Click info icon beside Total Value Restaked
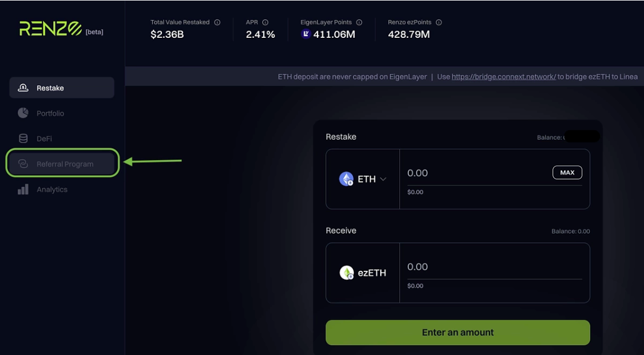The height and width of the screenshot is (355, 644). (217, 22)
